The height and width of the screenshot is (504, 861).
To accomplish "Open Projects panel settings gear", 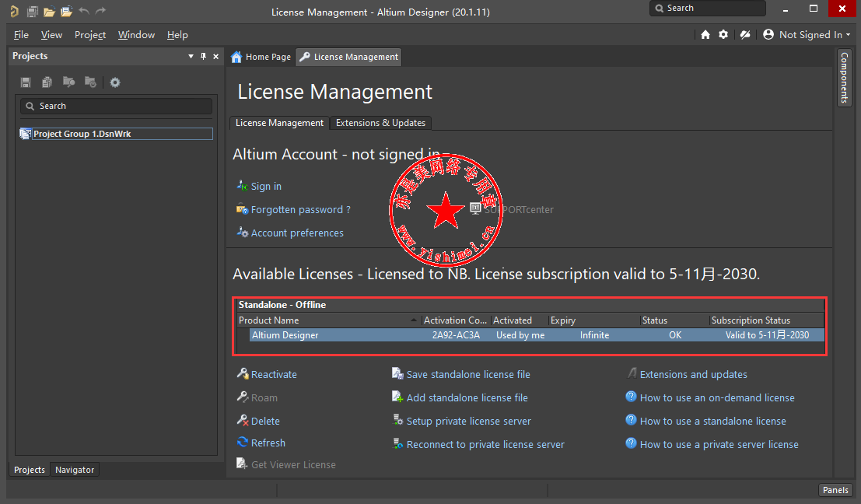I will pos(115,82).
